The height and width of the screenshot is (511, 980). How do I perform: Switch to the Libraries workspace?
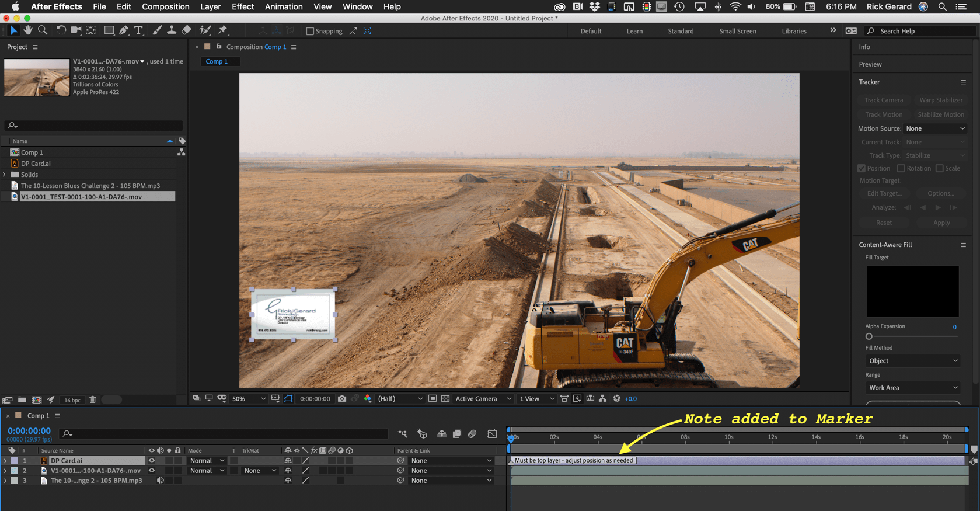[x=794, y=31]
